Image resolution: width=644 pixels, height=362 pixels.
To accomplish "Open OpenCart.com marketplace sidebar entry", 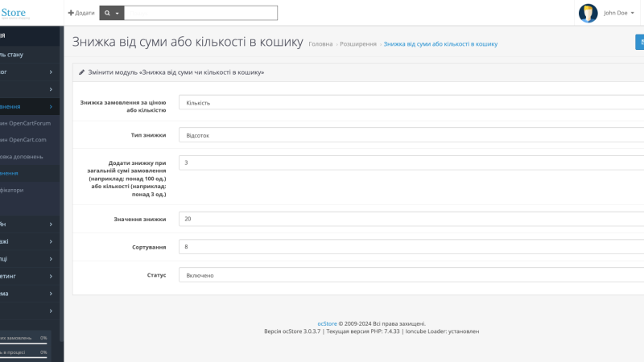I will 30,139.
